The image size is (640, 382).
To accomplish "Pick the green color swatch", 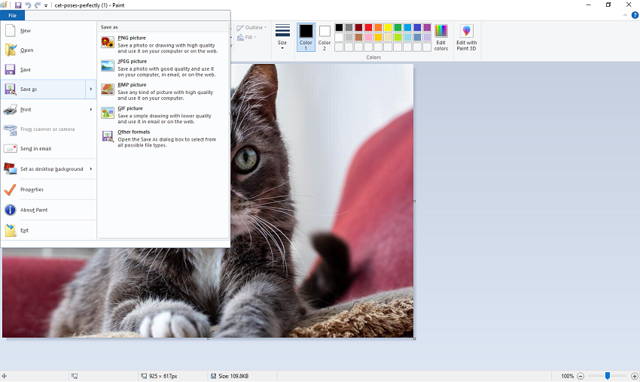I will [x=398, y=27].
